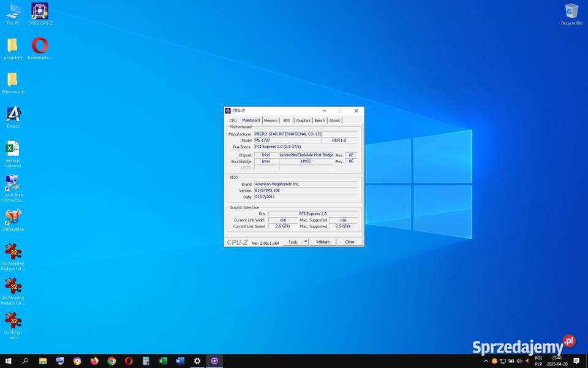Click the Chipset revision value 02
The image size is (588, 368).
click(351, 155)
